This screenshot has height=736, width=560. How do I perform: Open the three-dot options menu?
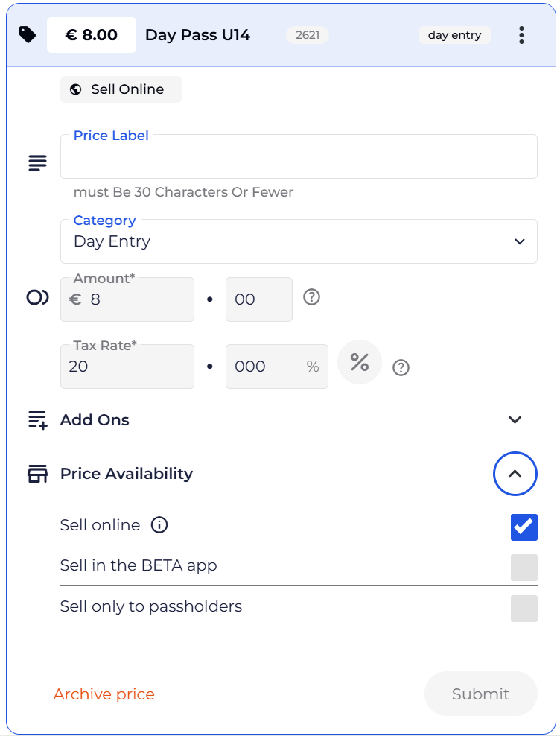pos(521,35)
